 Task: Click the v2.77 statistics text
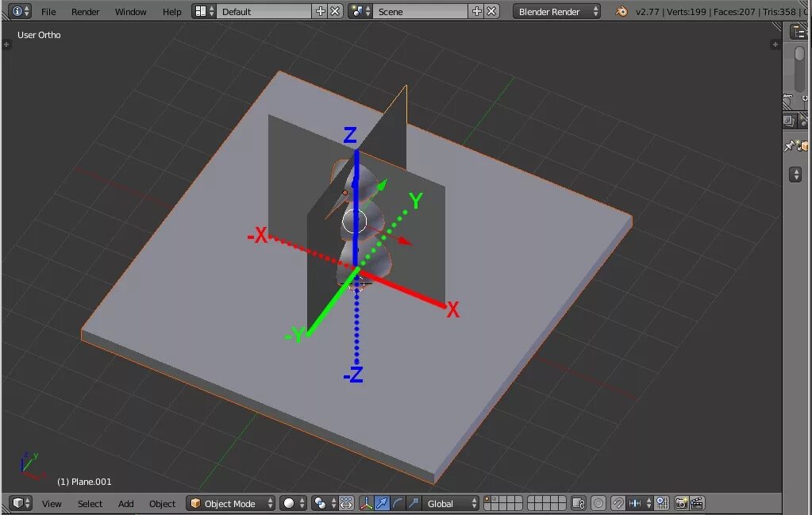coord(720,11)
